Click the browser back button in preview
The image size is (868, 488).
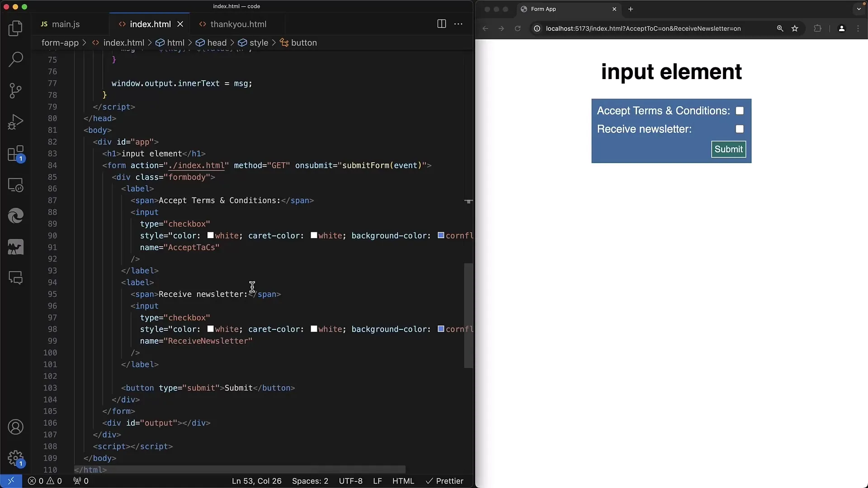[x=485, y=28]
